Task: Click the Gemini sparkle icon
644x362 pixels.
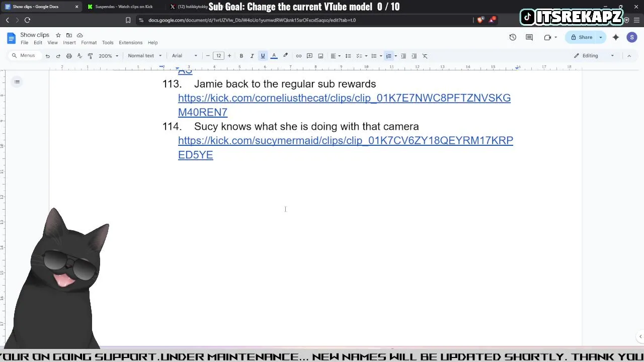Action: [616, 37]
